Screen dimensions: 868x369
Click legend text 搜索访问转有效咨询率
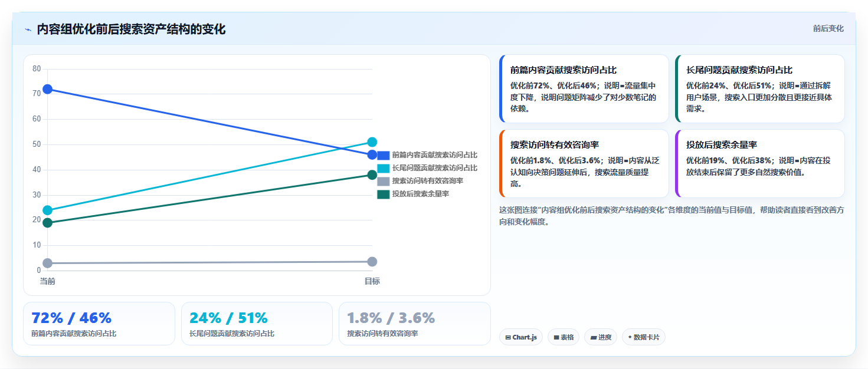pyautogui.click(x=428, y=181)
